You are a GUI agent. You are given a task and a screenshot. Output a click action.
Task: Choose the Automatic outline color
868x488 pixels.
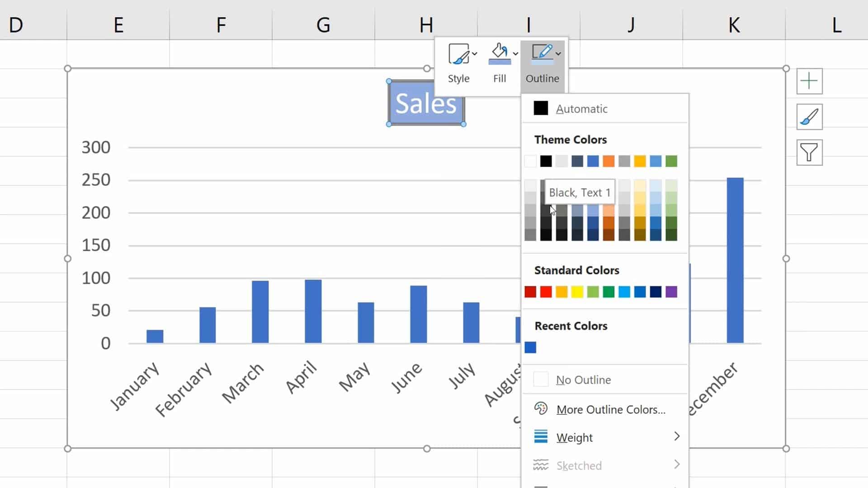pos(605,108)
